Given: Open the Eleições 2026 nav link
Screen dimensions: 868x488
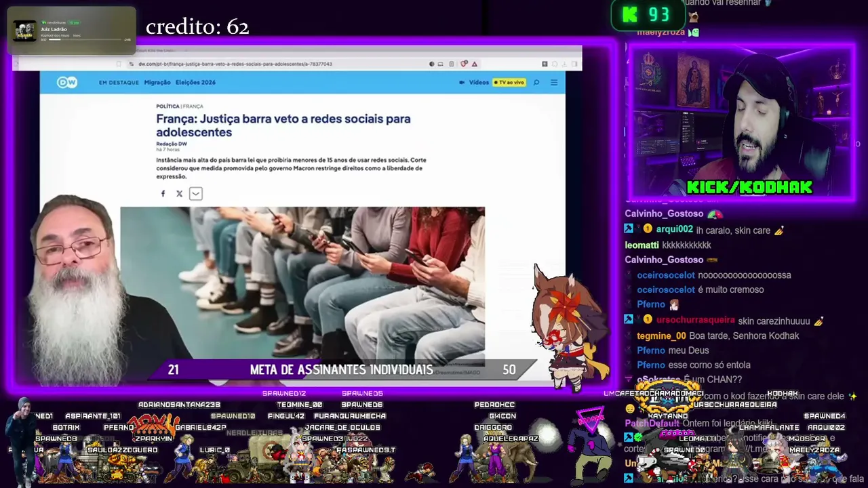Looking at the screenshot, I should click(x=195, y=83).
